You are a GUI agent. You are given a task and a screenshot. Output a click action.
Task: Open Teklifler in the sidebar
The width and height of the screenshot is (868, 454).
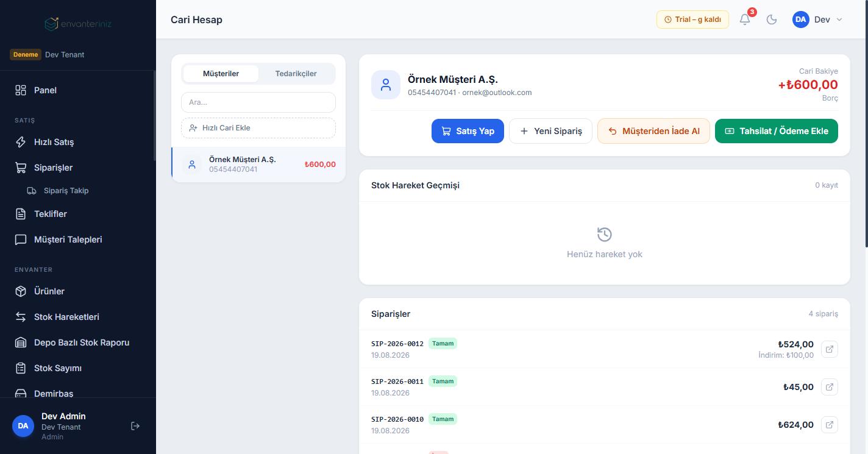(78, 214)
